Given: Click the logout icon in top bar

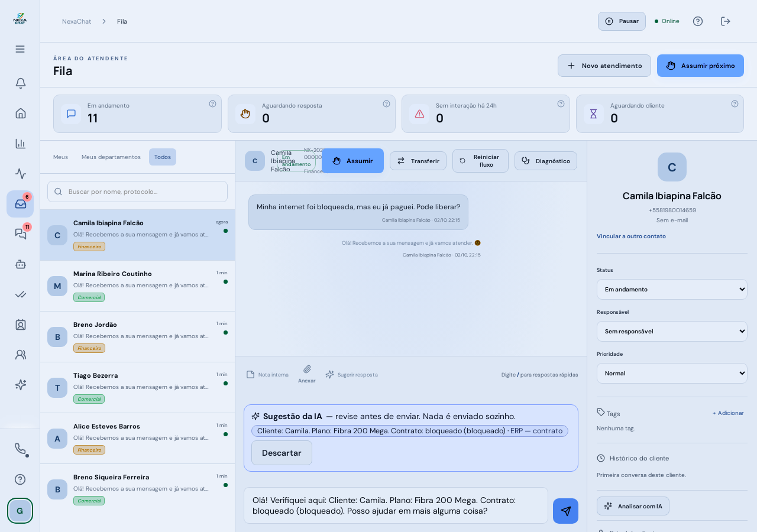Looking at the screenshot, I should pyautogui.click(x=726, y=21).
